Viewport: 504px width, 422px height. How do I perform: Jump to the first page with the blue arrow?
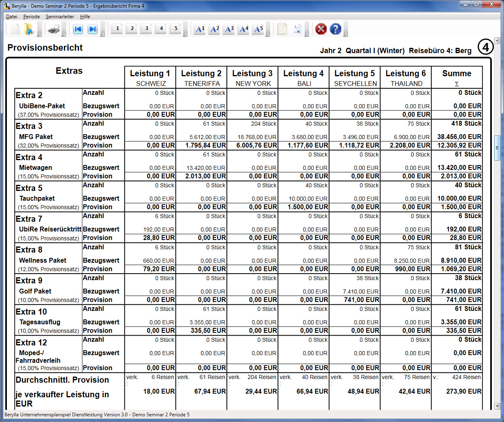coord(78,29)
